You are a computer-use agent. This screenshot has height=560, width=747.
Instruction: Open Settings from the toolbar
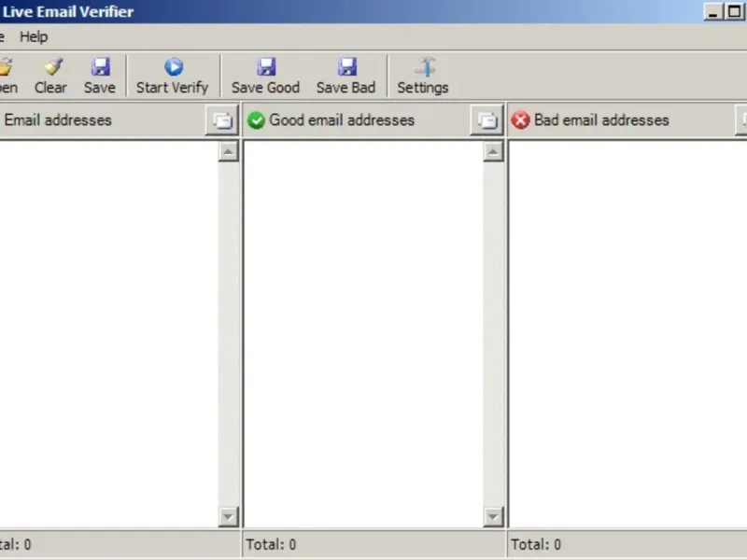pyautogui.click(x=423, y=76)
